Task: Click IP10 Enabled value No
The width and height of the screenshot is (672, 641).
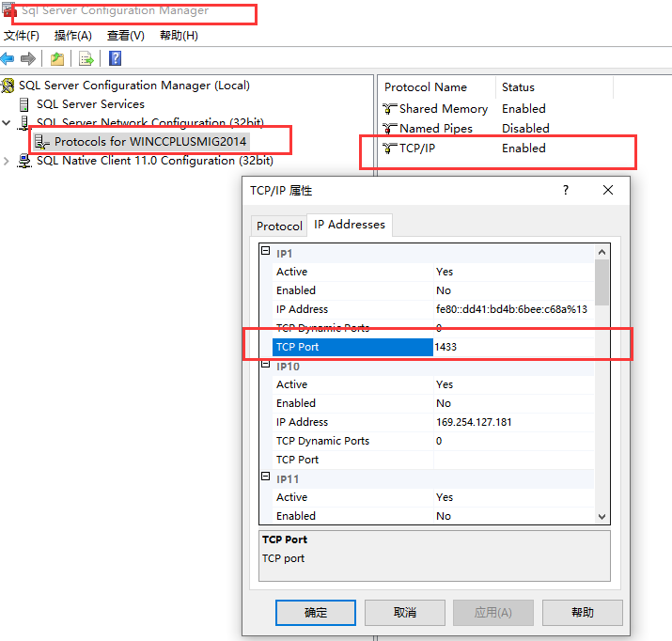Action: (x=514, y=403)
